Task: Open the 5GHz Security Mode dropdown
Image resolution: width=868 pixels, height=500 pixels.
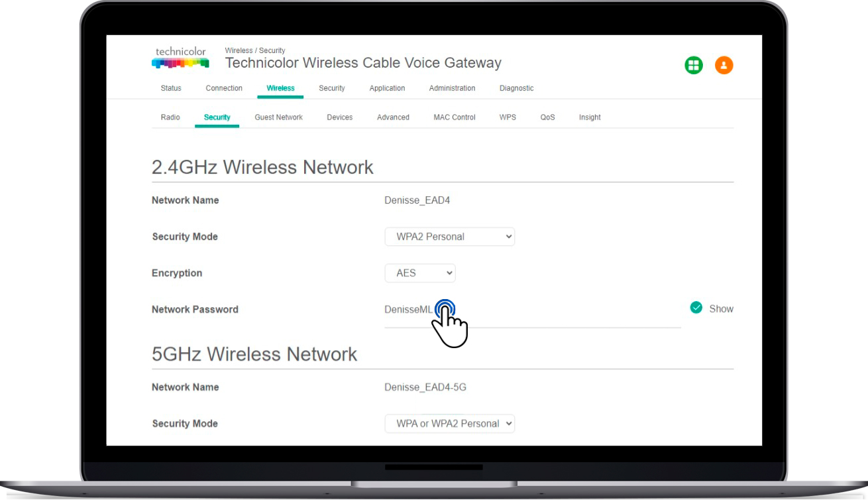Action: click(x=450, y=424)
